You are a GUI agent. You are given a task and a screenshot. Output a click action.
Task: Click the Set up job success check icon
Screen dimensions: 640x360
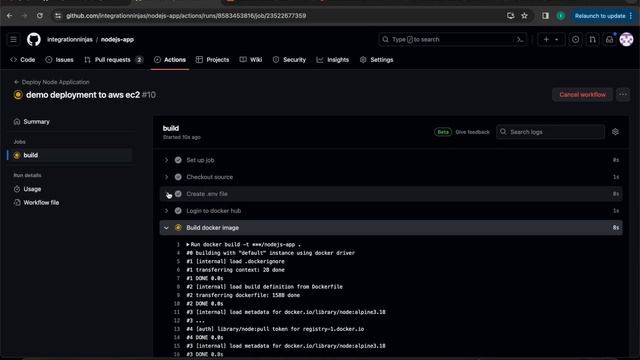point(178,160)
